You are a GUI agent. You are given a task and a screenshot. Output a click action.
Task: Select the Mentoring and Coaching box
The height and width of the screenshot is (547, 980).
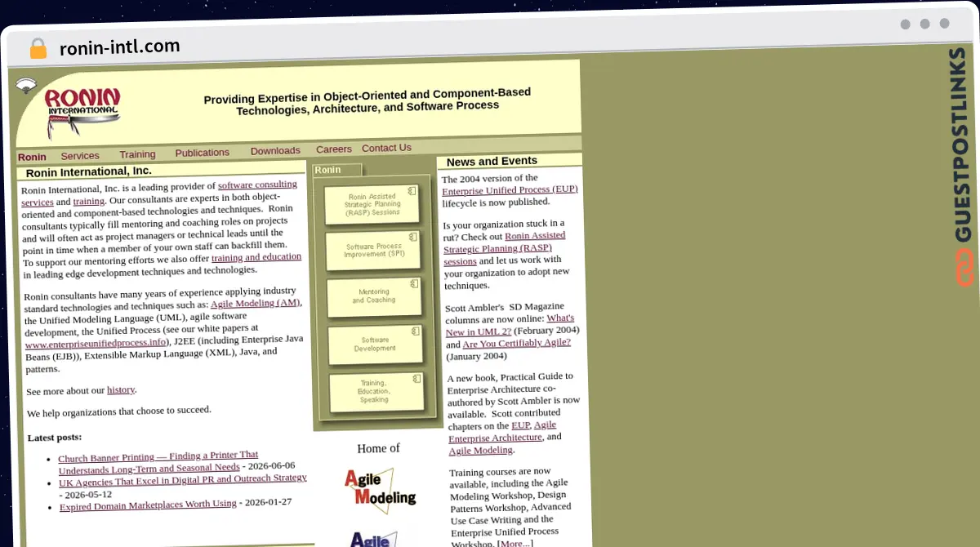click(x=374, y=296)
